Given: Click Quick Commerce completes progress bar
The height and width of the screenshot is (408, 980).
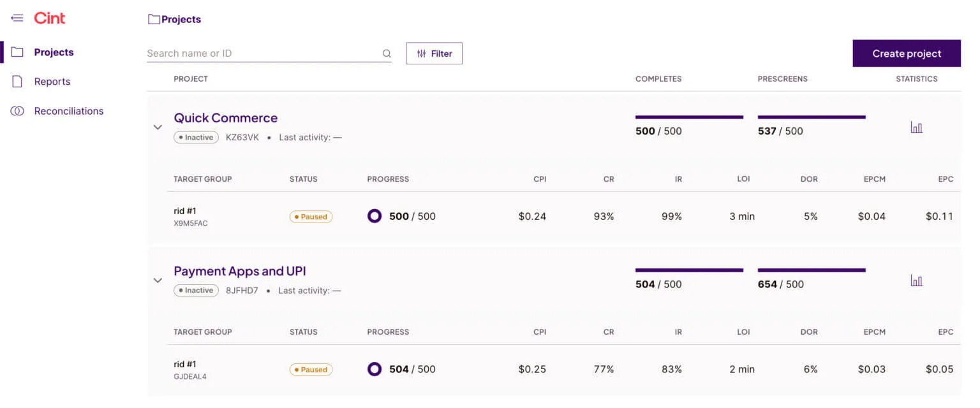Looking at the screenshot, I should click(689, 117).
